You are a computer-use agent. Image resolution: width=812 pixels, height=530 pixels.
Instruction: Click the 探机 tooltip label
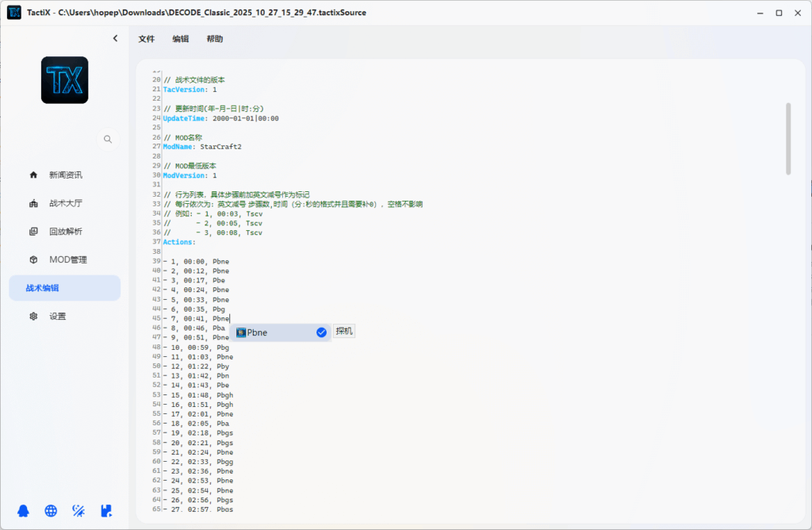point(344,331)
